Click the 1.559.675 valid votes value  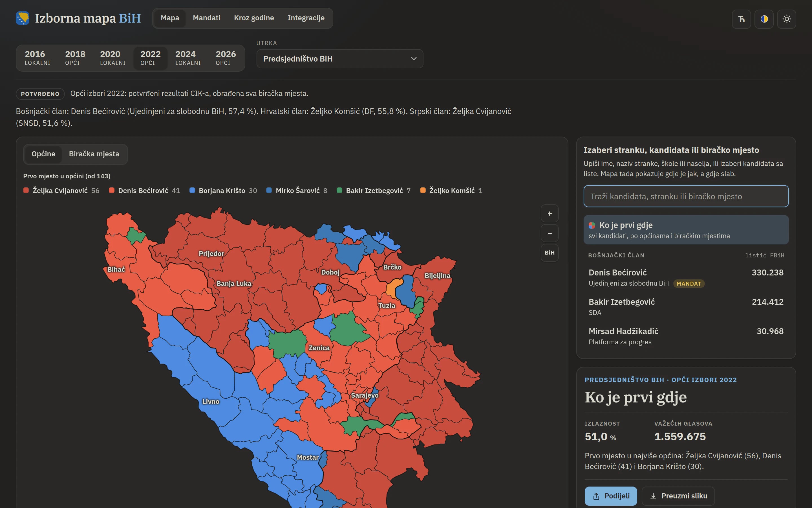[x=680, y=436]
